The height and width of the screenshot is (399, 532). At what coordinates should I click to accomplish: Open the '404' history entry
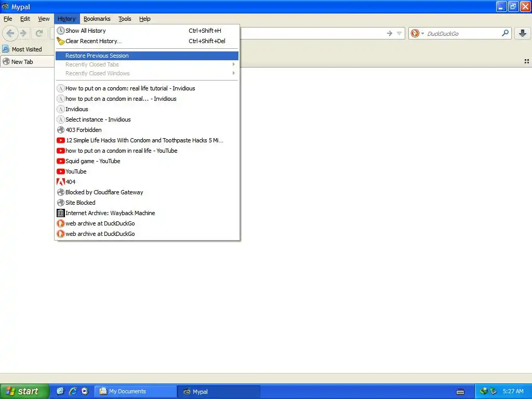(147, 182)
